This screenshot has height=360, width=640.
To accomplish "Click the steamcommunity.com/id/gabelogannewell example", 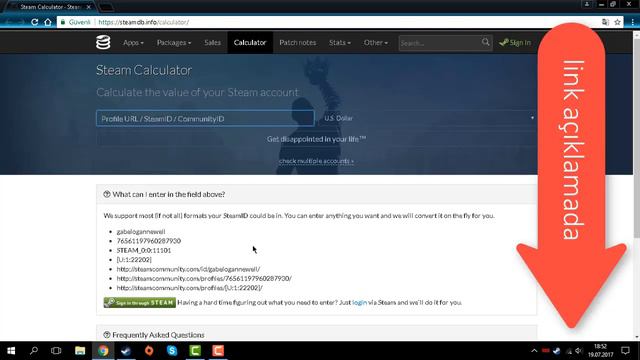I will pyautogui.click(x=188, y=269).
